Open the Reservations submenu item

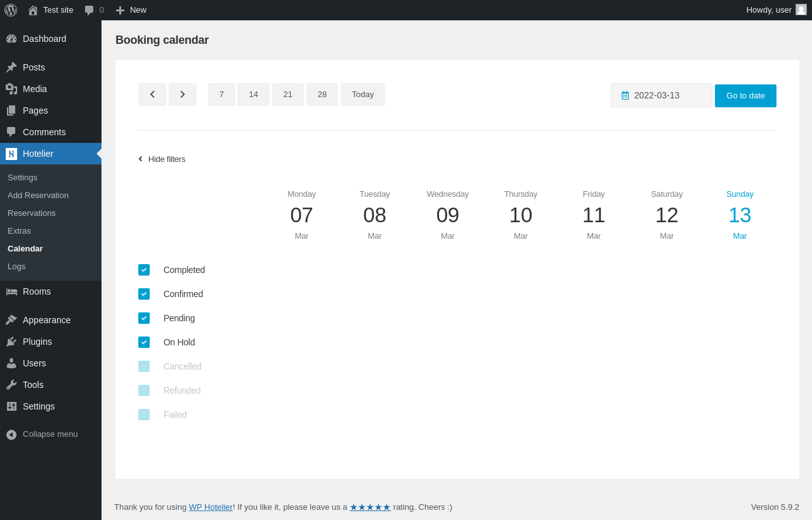click(x=32, y=213)
